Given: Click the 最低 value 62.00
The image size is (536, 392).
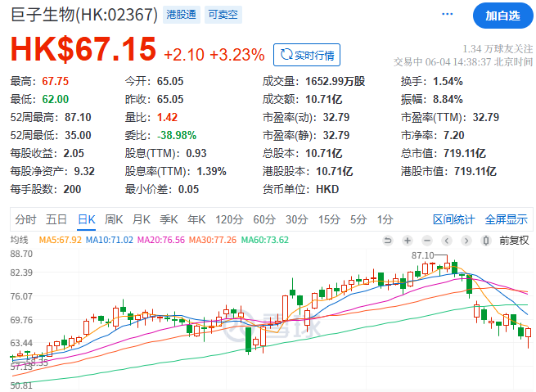Looking at the screenshot, I should click(56, 100).
